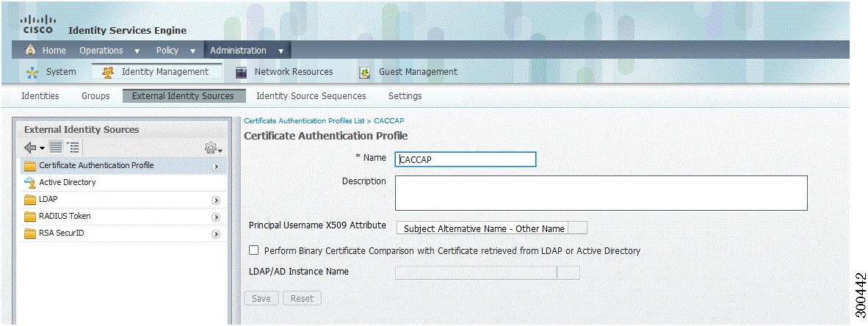Switch to Identity Source Sequences tab
Viewport: 868px width, 326px height.
(x=311, y=95)
